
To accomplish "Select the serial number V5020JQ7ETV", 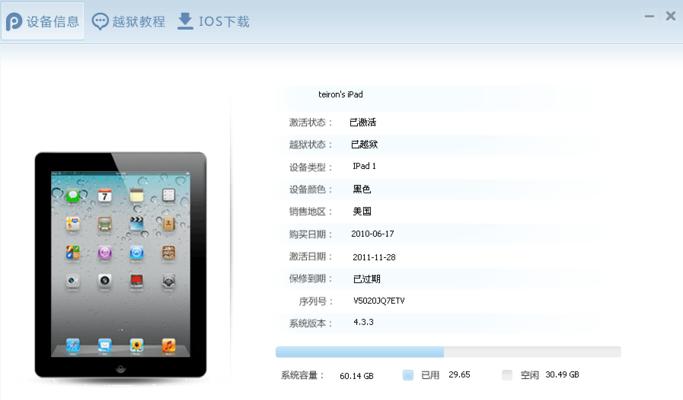I will click(x=379, y=301).
